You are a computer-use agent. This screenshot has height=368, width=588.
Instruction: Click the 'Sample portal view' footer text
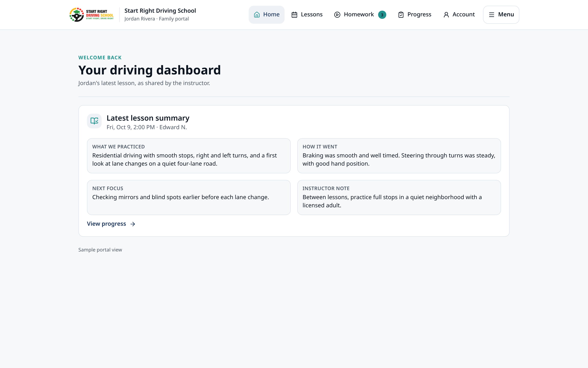100,250
